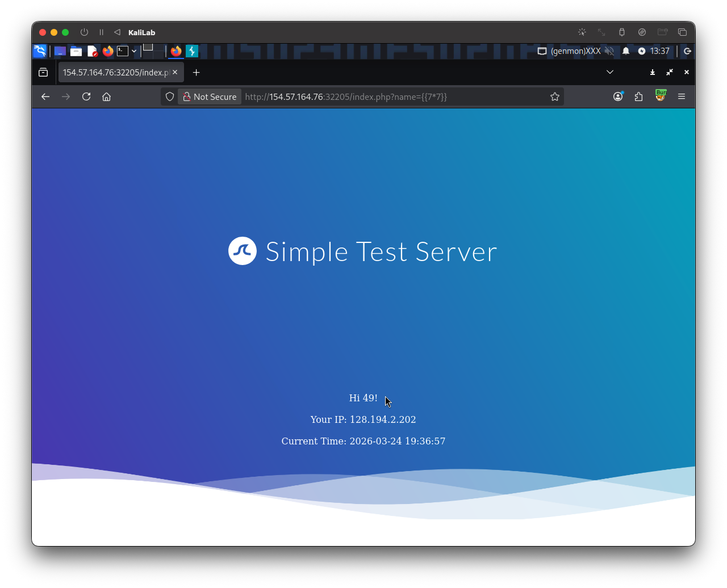Viewport: 727px width, 588px height.
Task: Click the Burp Suite lightning taskbar icon
Action: click(191, 51)
